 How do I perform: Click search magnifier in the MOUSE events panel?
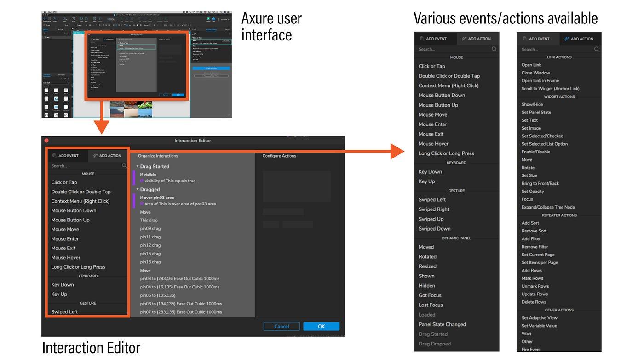click(x=494, y=49)
